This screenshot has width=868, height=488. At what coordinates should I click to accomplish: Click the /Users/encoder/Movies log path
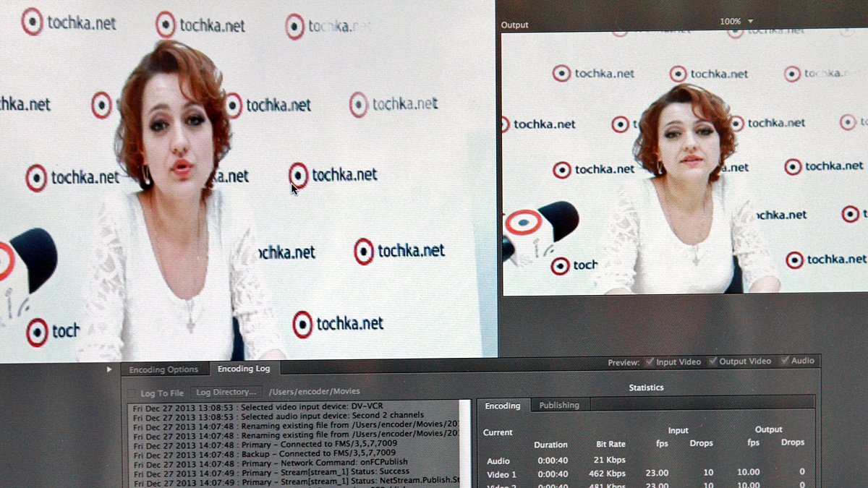314,392
